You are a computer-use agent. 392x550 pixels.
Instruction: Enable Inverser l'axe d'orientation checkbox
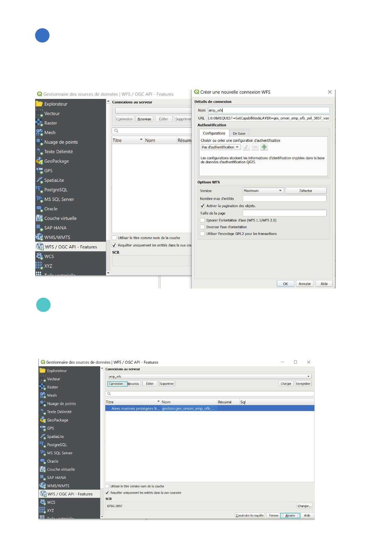tap(203, 227)
